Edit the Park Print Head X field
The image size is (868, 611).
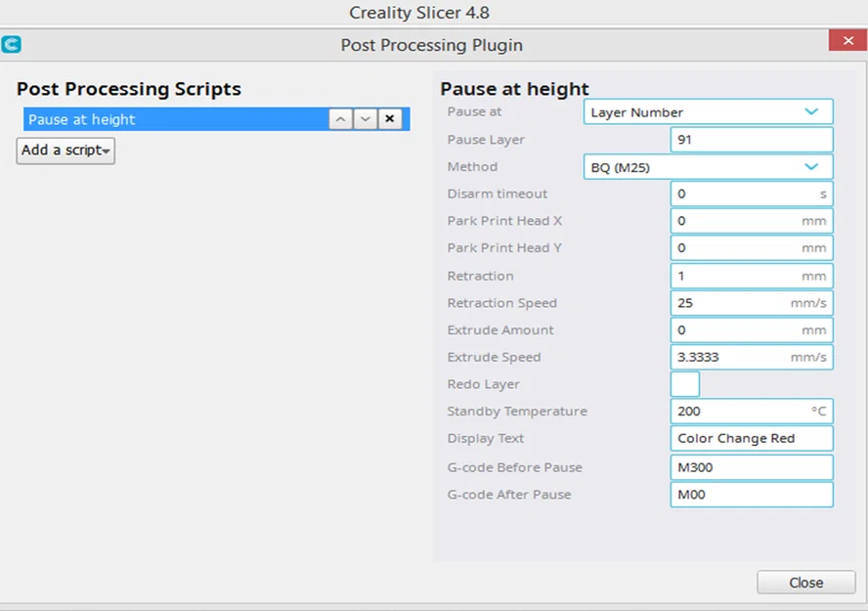[x=752, y=221]
